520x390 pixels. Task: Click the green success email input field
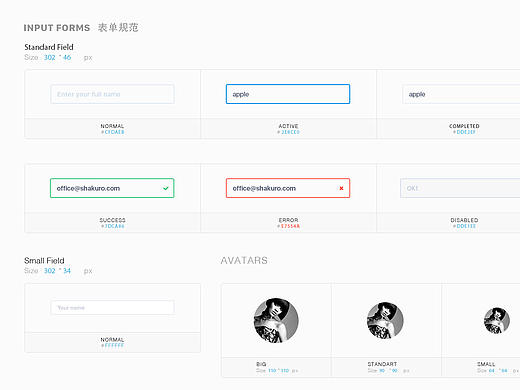tap(112, 188)
